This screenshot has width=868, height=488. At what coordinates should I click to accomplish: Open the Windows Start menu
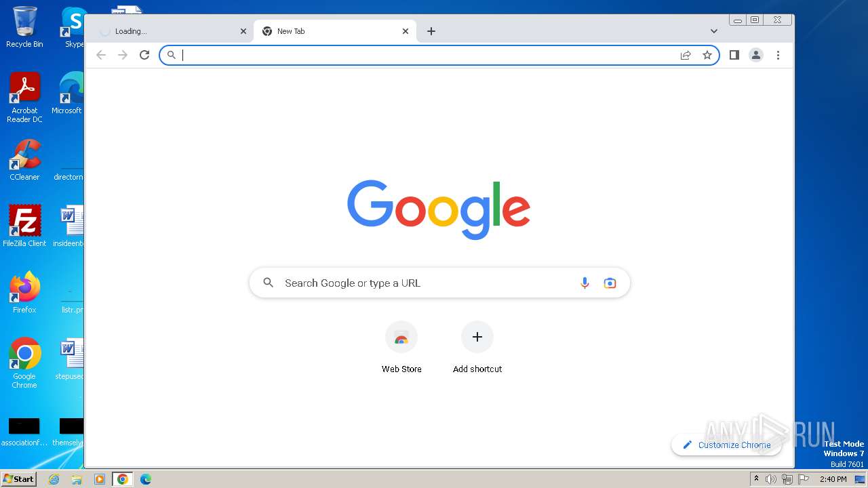[x=19, y=479]
